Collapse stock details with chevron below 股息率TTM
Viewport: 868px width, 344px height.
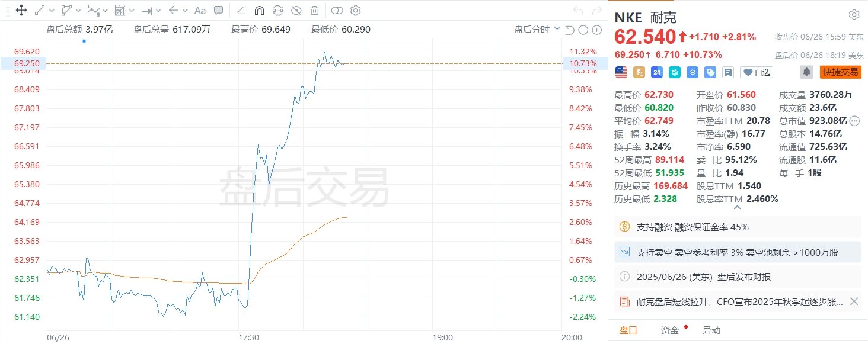pos(737,207)
